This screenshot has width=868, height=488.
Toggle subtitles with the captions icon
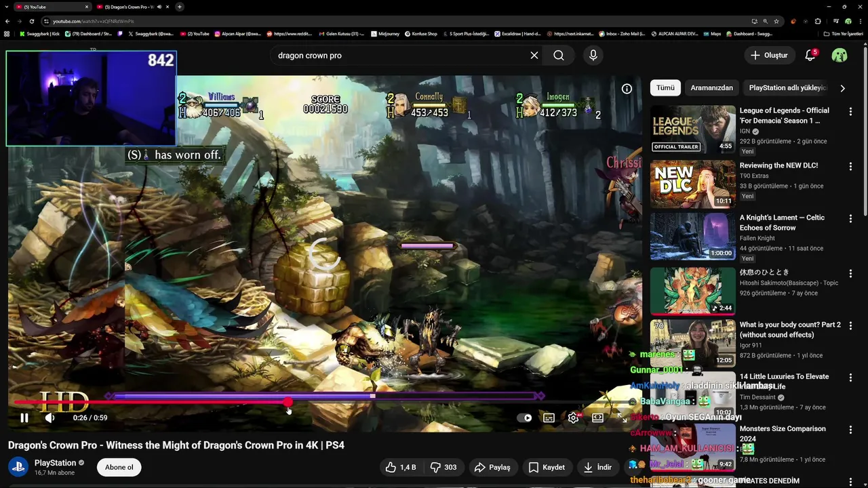pos(549,418)
